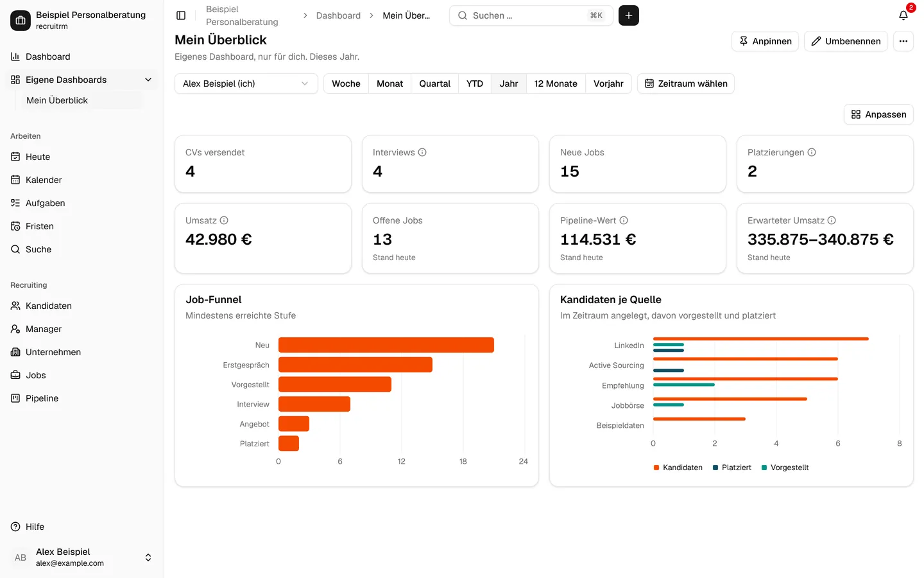
Task: Toggle the sidebar panel icon
Action: [x=181, y=15]
